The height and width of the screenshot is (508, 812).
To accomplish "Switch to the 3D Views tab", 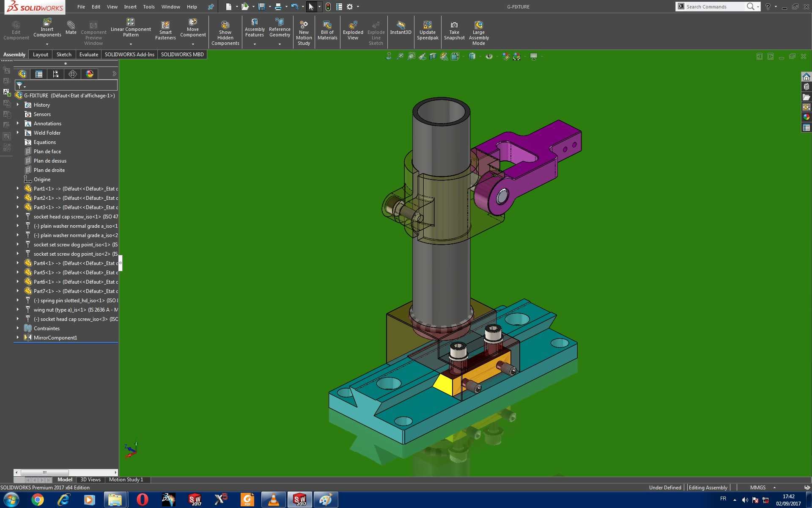I will (91, 480).
